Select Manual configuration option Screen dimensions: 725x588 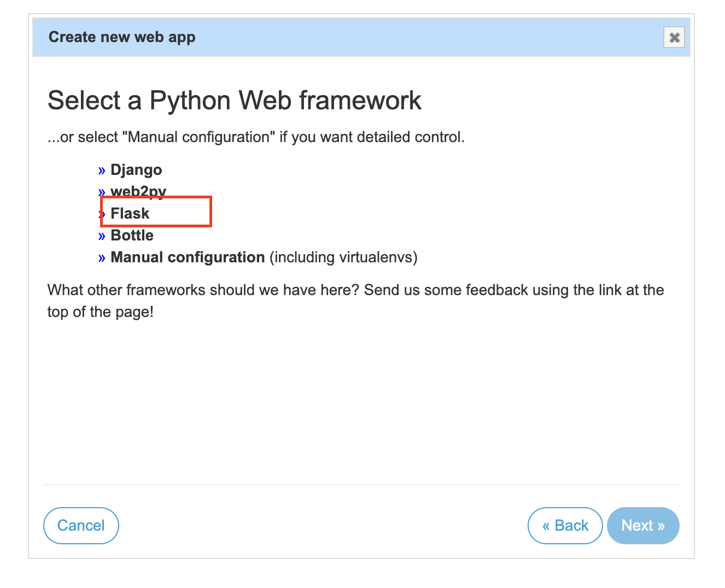click(x=188, y=257)
